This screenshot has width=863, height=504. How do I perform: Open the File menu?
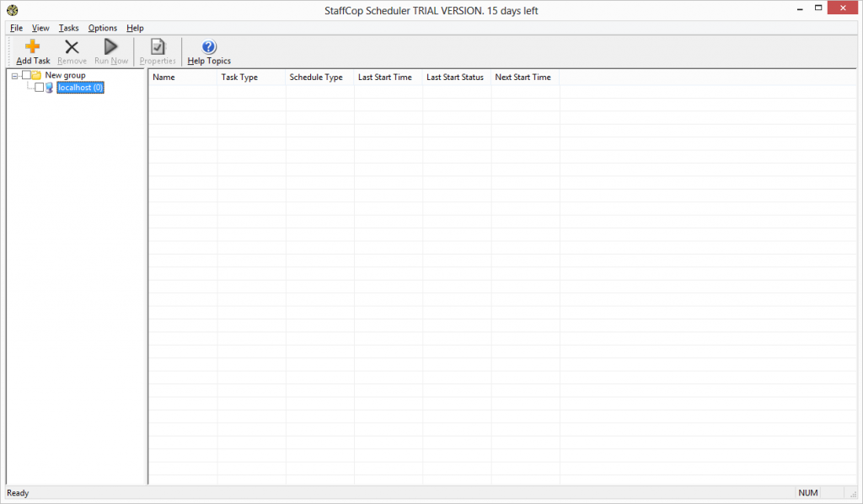16,28
